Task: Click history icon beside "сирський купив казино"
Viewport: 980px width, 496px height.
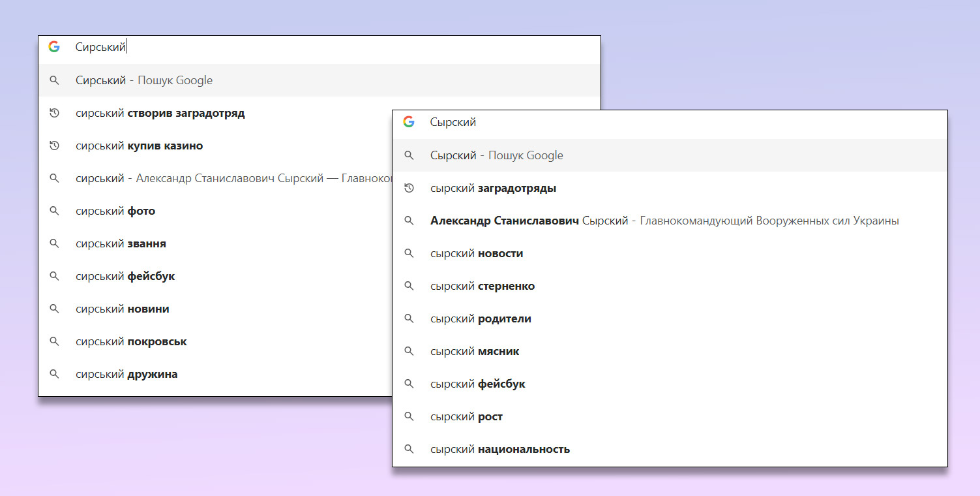Action: (54, 146)
